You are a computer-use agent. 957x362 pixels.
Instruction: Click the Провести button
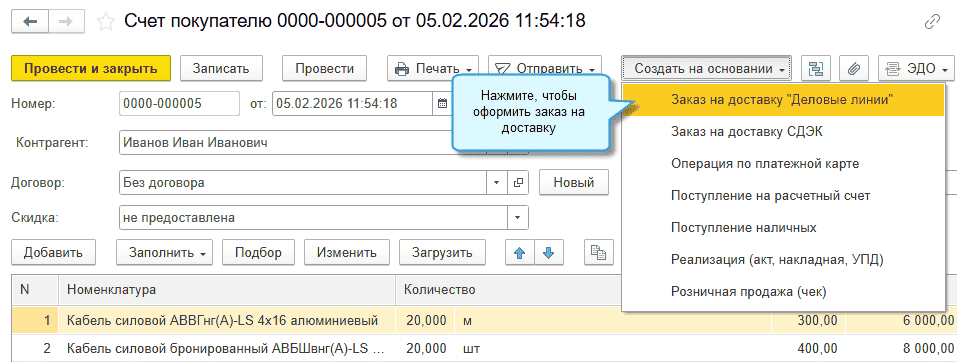(325, 68)
